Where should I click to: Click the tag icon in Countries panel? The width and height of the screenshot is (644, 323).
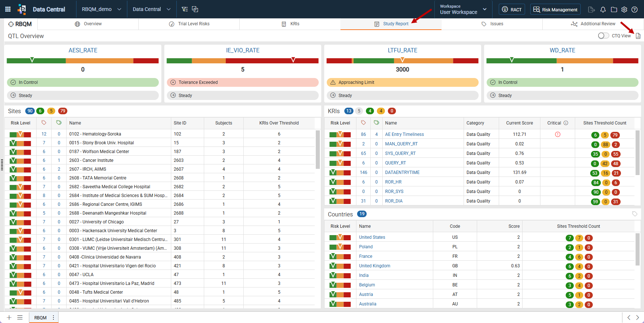coord(635,214)
